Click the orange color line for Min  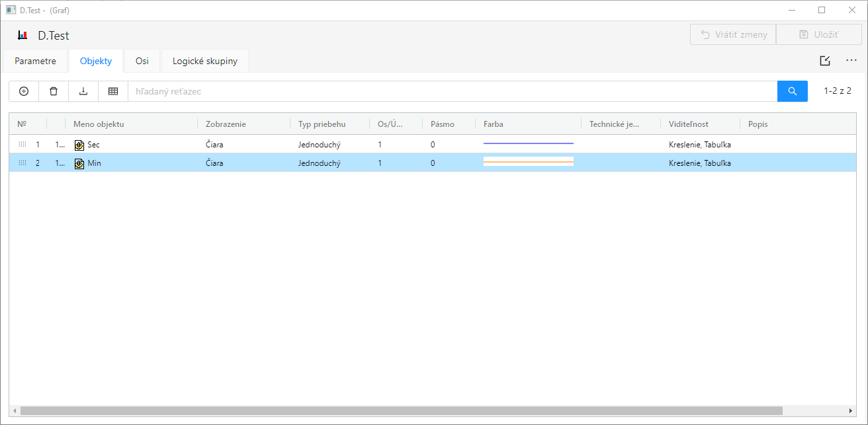(528, 162)
